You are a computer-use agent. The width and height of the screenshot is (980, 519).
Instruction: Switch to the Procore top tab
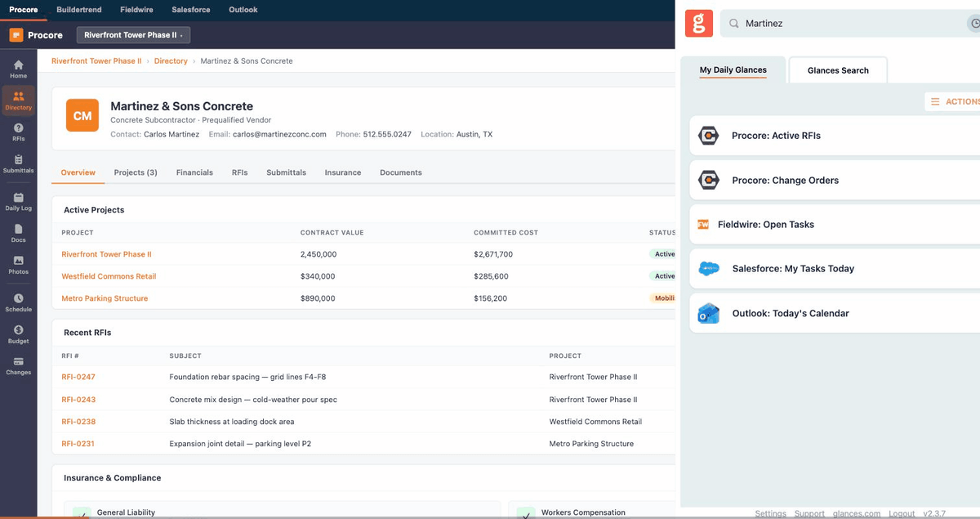tap(24, 10)
